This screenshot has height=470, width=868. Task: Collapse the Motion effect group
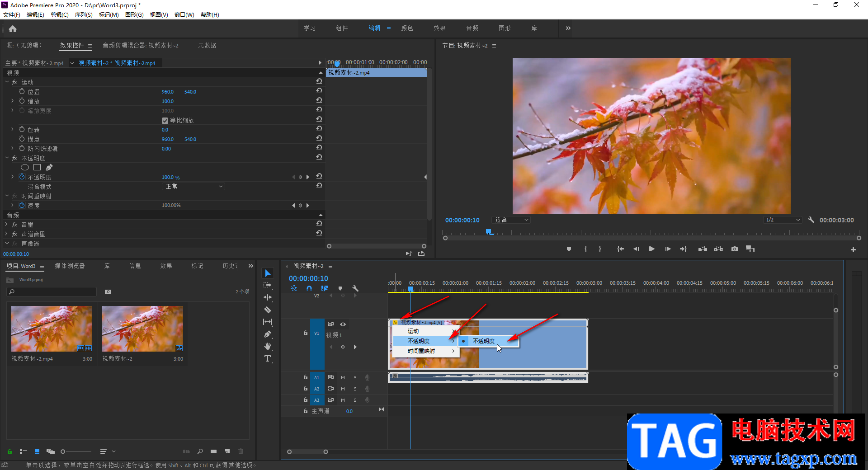(7, 82)
